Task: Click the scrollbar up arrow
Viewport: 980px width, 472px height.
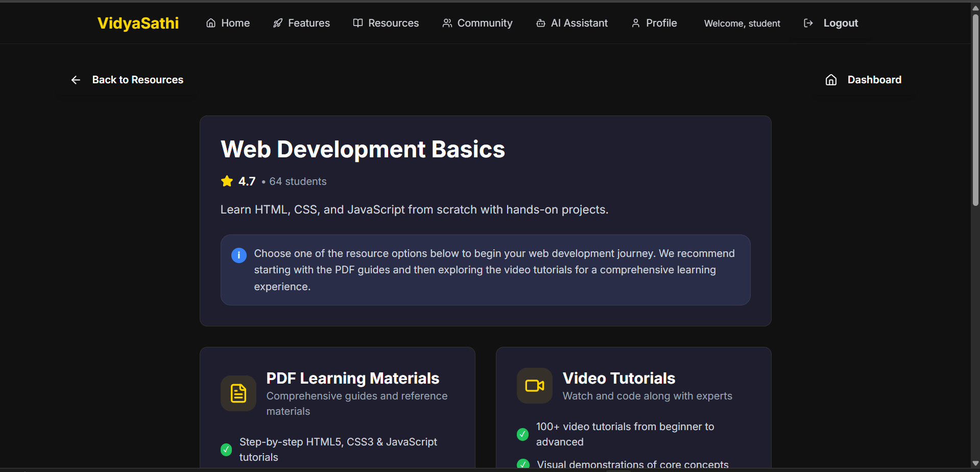Action: click(x=975, y=8)
